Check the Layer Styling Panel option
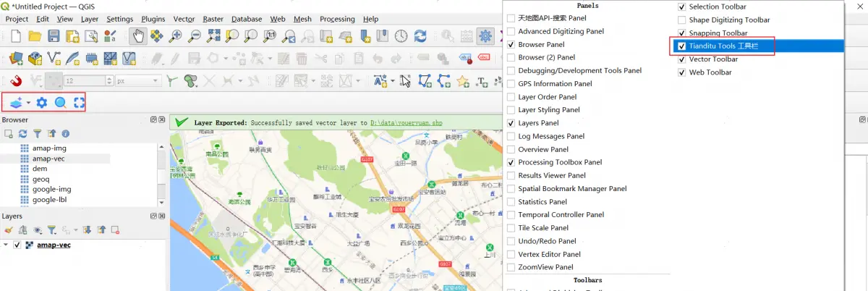Screen dimensions: 868x291 pos(511,110)
